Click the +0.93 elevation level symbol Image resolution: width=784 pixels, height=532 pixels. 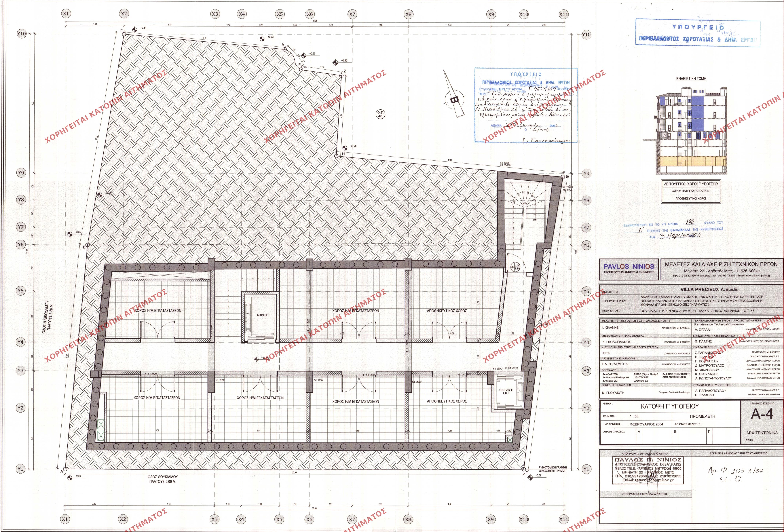click(262, 39)
